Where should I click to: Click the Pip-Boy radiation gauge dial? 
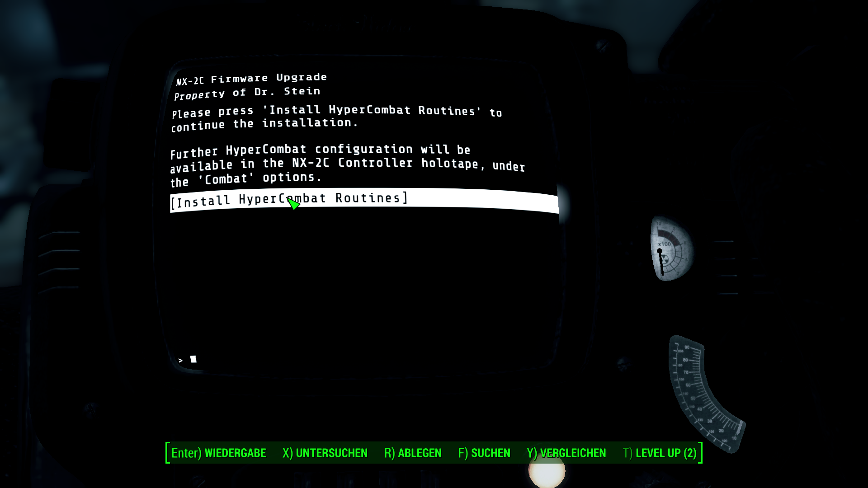(x=672, y=249)
